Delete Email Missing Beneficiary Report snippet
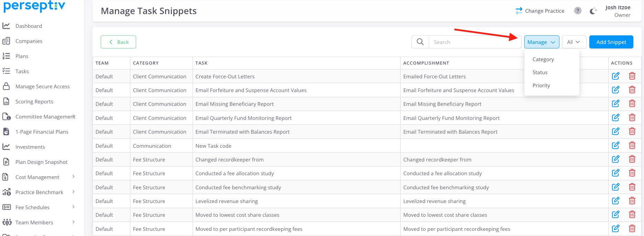Image resolution: width=644 pixels, height=236 pixels. 632,103
